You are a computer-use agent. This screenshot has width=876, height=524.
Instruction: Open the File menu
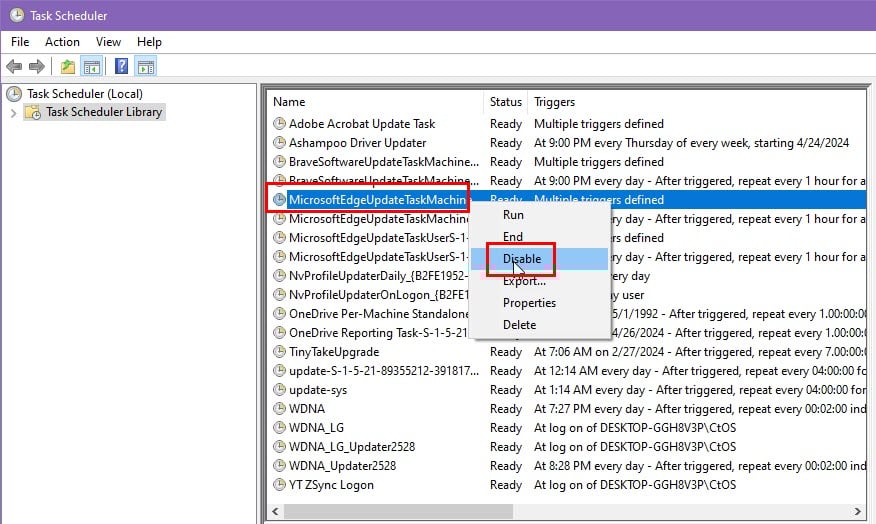(x=20, y=42)
